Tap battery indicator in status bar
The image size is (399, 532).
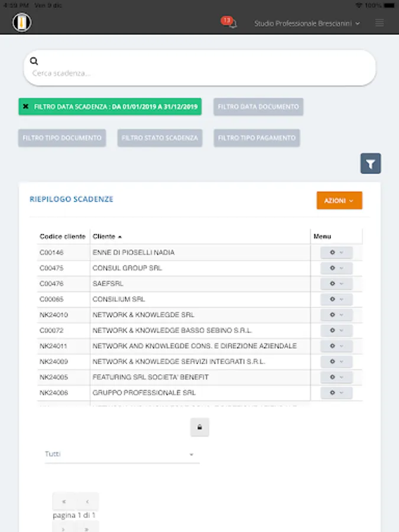click(x=389, y=5)
